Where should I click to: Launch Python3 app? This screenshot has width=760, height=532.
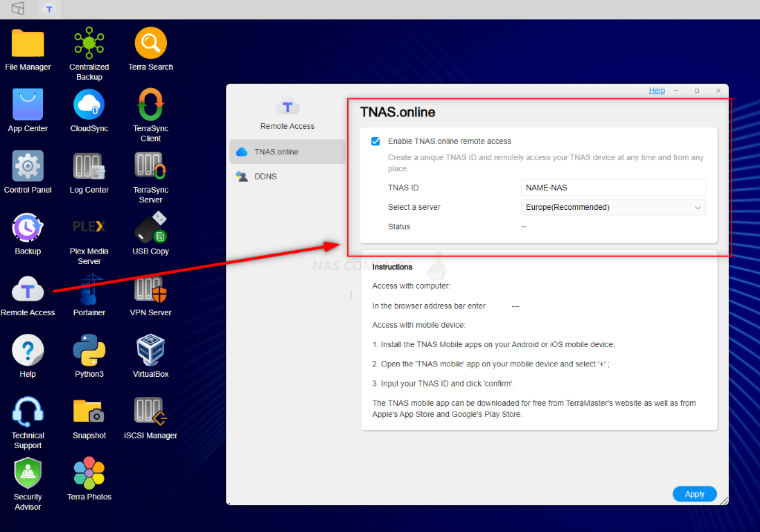(89, 350)
